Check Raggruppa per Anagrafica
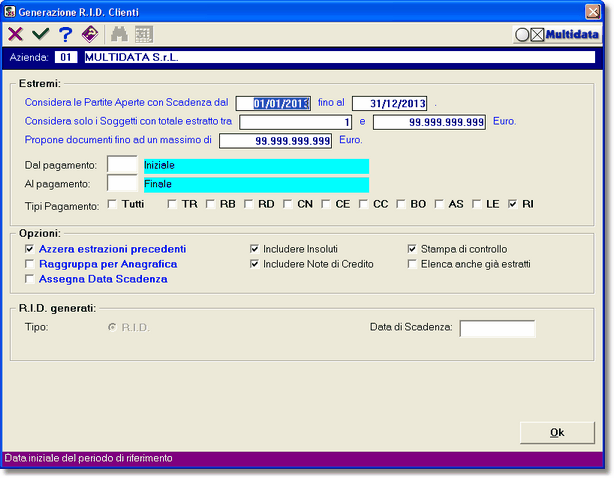The width and height of the screenshot is (614, 478). (29, 264)
